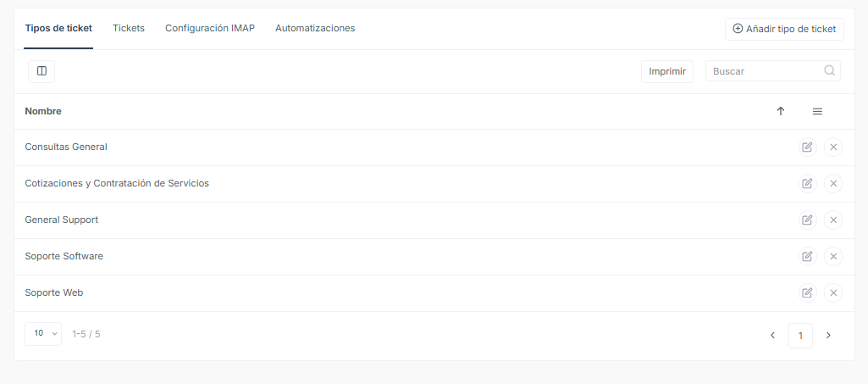Open the Configuración IMAP tab
This screenshot has height=384, width=868.
click(x=210, y=28)
